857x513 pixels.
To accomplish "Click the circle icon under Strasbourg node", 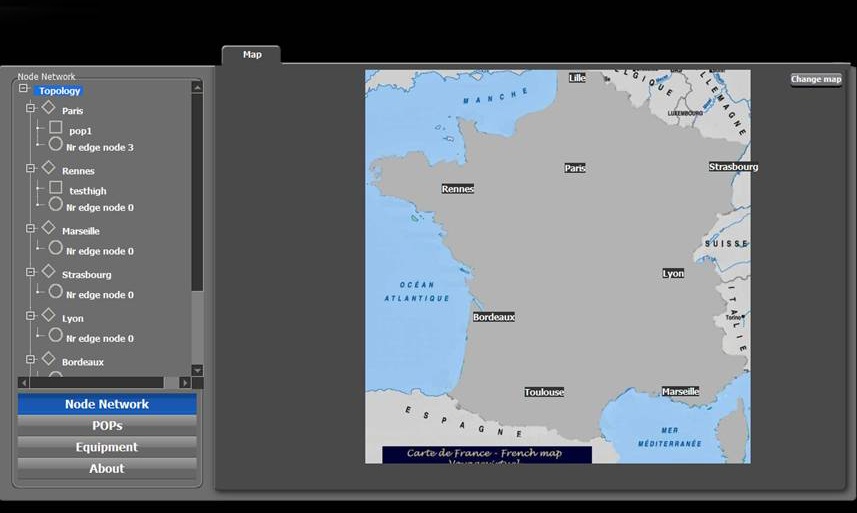I will click(55, 291).
